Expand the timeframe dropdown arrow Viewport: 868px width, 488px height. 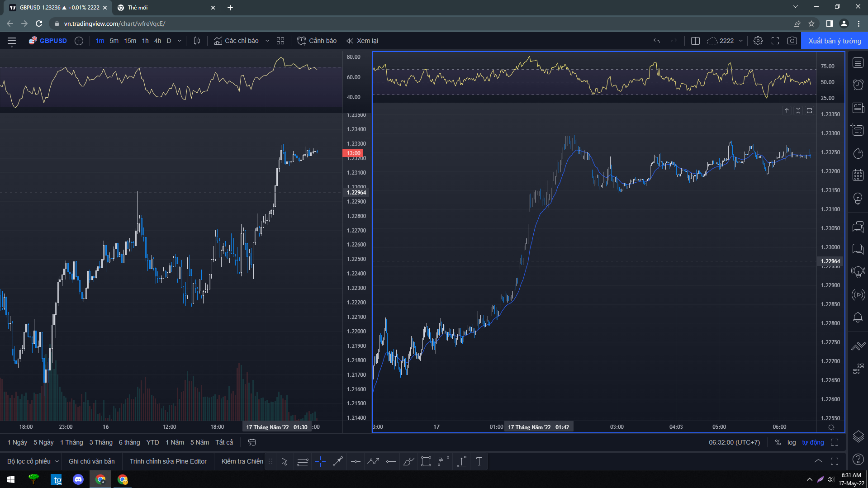(x=180, y=41)
